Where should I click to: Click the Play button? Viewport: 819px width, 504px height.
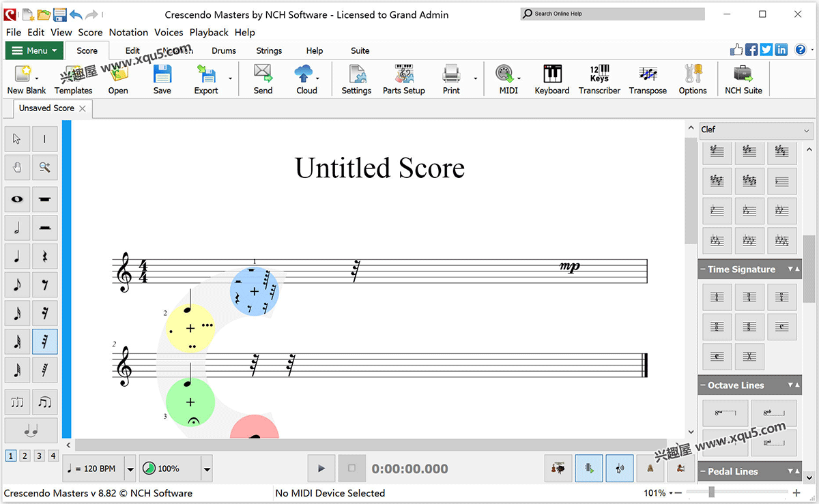point(321,469)
